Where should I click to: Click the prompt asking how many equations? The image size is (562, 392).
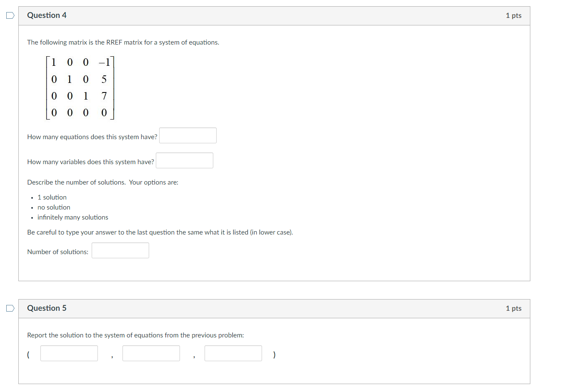tap(92, 137)
